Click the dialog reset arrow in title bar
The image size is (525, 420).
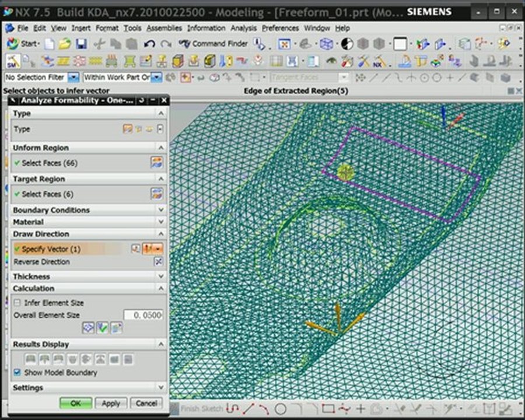[x=142, y=100]
